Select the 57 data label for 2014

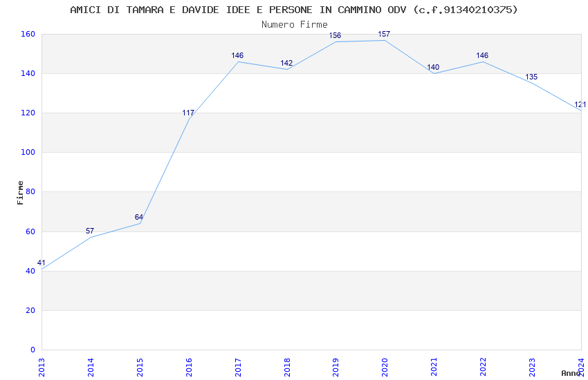pos(90,231)
